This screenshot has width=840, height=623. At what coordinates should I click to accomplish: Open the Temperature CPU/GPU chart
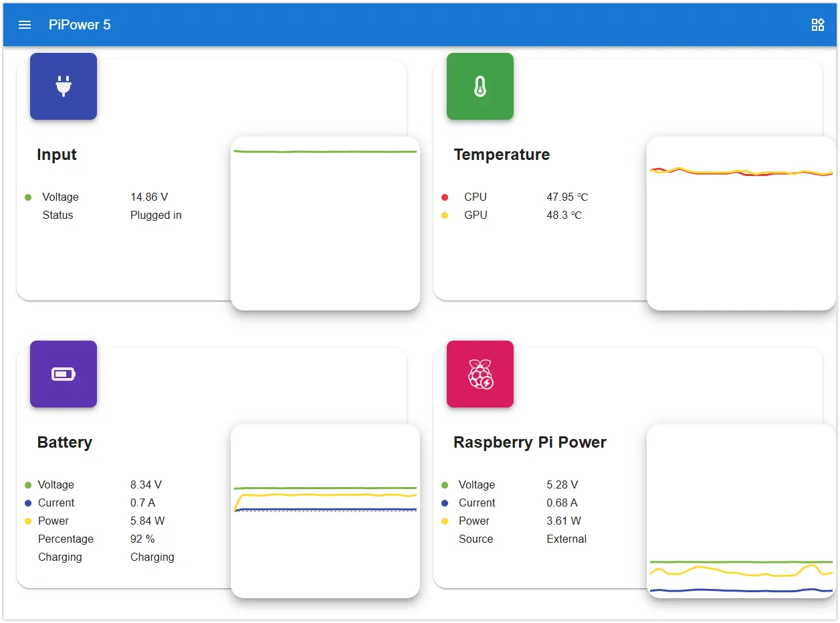[741, 224]
